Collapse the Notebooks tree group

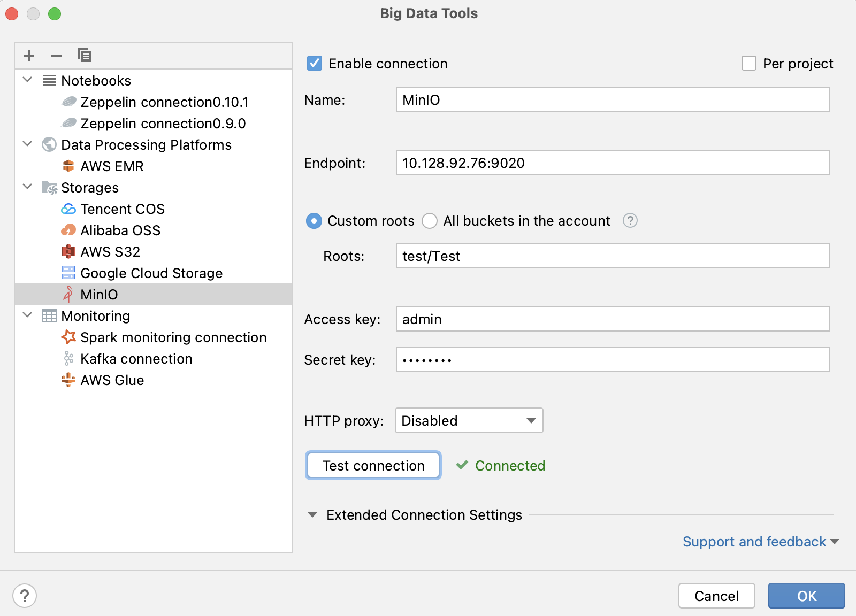28,80
